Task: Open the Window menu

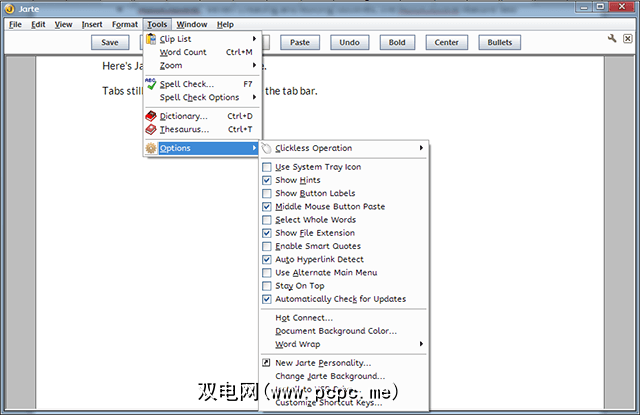Action: pyautogui.click(x=192, y=24)
